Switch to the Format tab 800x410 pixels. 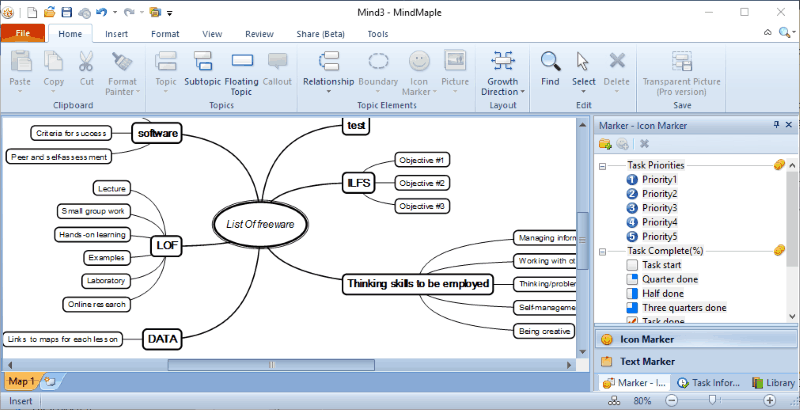point(165,34)
